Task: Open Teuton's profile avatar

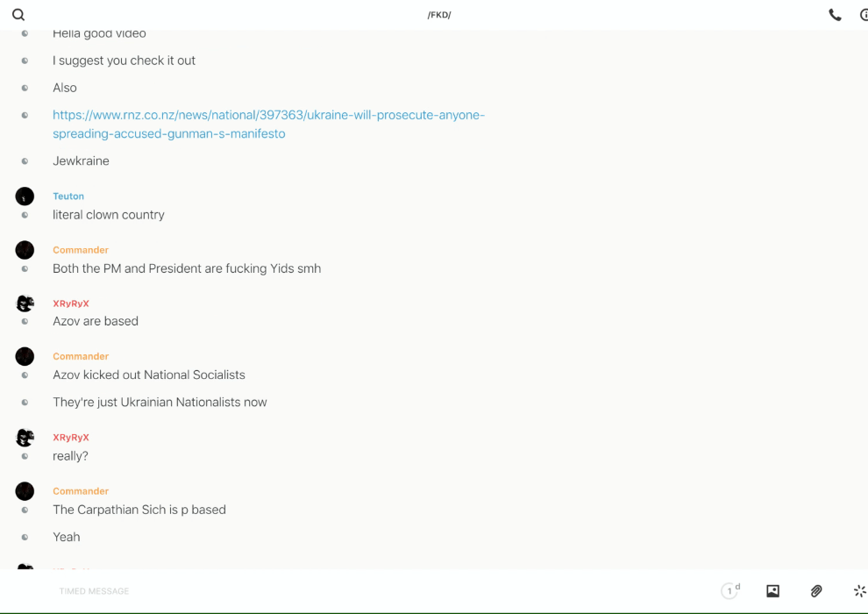Action: (x=25, y=196)
